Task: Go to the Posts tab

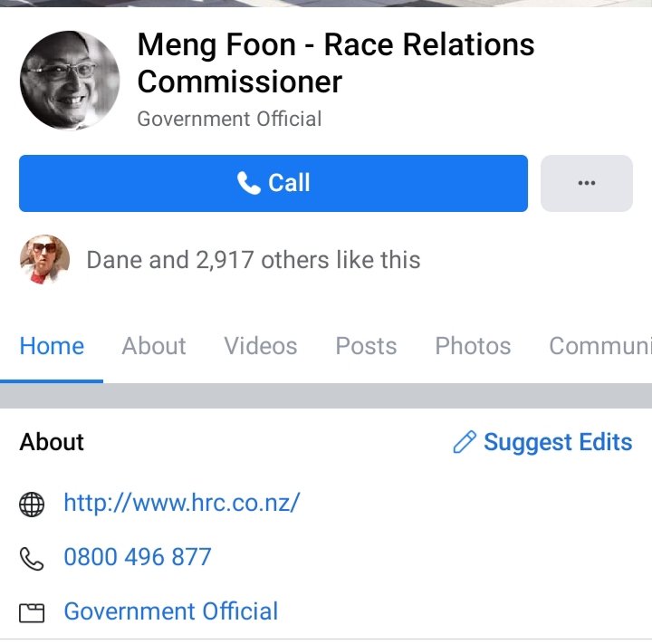Action: (x=366, y=346)
